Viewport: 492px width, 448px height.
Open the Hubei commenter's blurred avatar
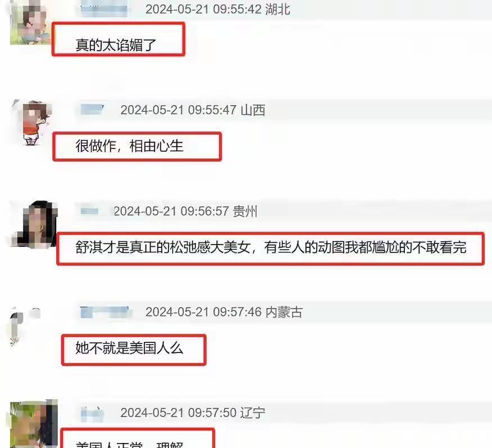click(30, 22)
